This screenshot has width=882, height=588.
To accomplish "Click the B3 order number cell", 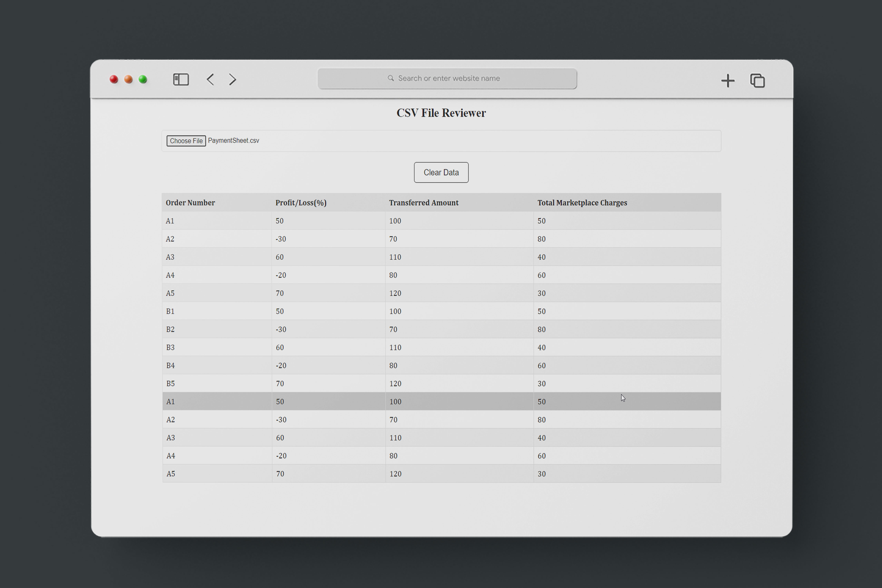I will click(x=170, y=348).
